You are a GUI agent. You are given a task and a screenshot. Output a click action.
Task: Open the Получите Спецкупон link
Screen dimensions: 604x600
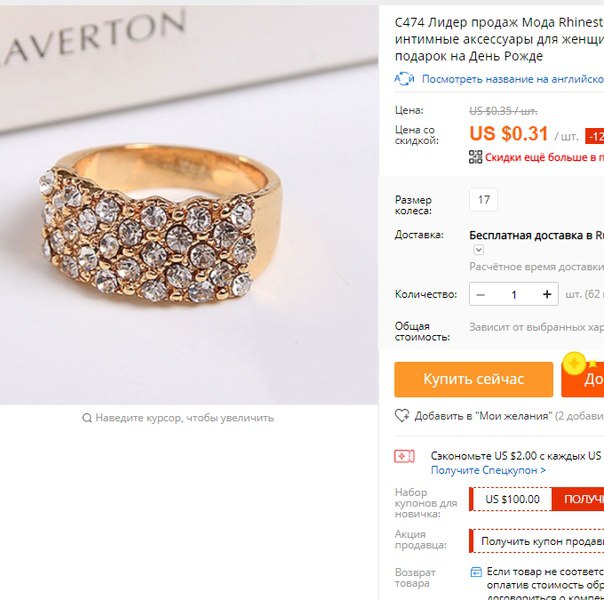(488, 470)
